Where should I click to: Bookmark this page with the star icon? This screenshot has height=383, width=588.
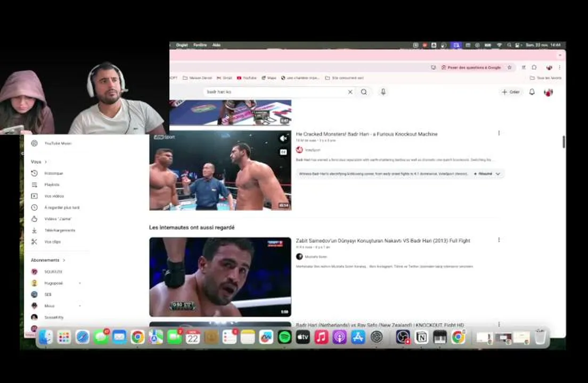point(509,68)
